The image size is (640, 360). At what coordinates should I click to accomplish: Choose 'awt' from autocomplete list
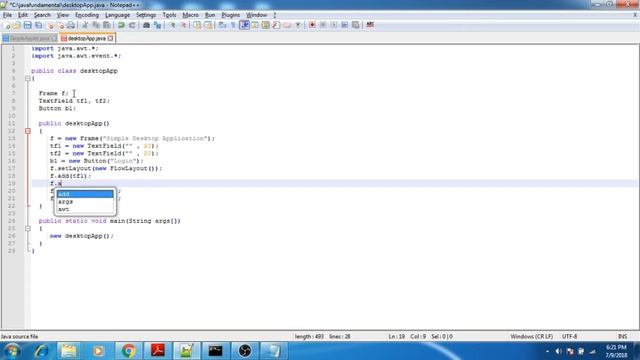(x=85, y=209)
